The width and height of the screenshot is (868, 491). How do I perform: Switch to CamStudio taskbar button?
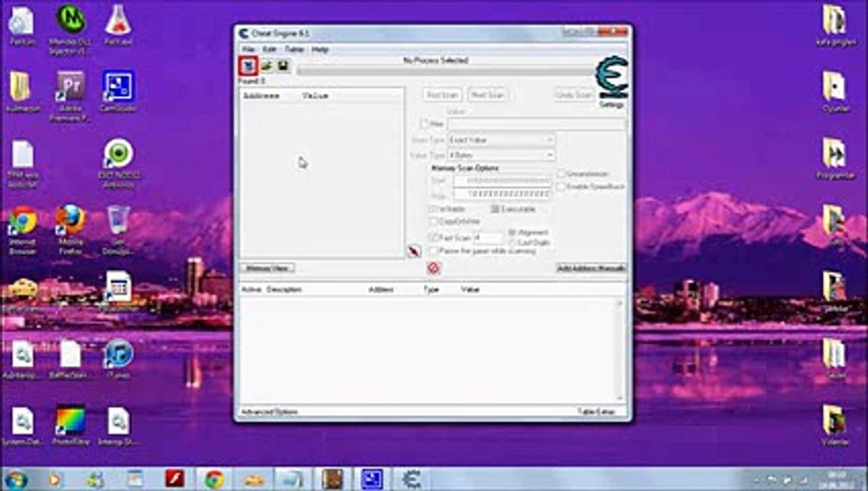pyautogui.click(x=372, y=479)
